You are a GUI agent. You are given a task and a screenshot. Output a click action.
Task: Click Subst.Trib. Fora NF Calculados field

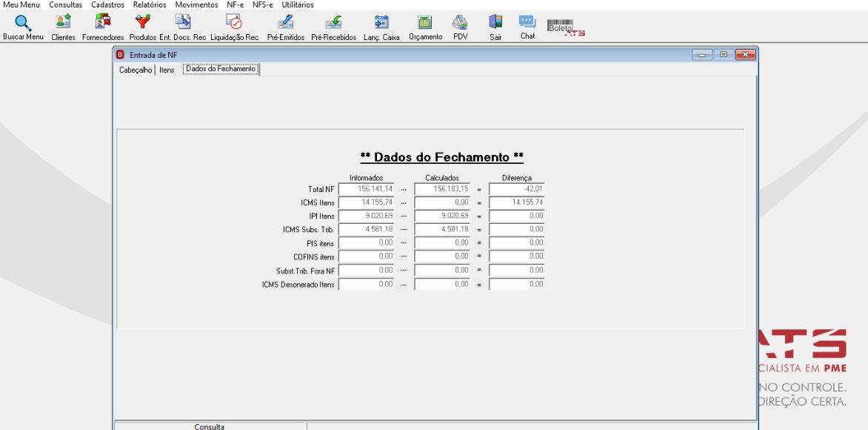point(441,271)
